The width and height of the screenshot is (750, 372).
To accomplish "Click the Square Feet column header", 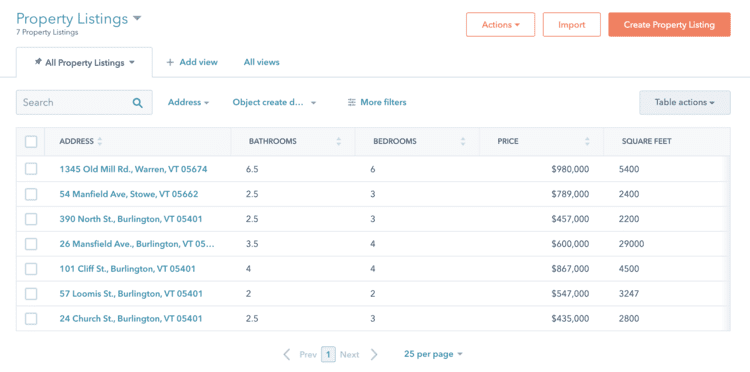I will pos(646,142).
